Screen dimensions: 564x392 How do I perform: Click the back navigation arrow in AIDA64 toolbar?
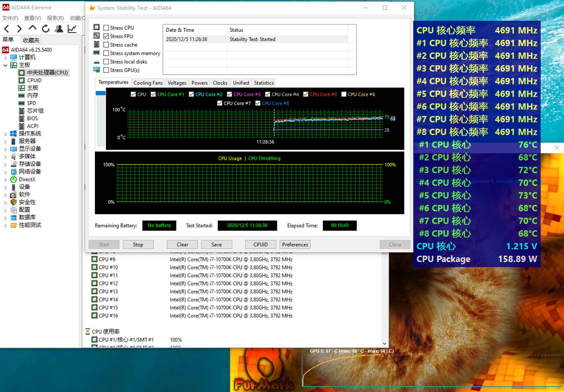click(7, 29)
